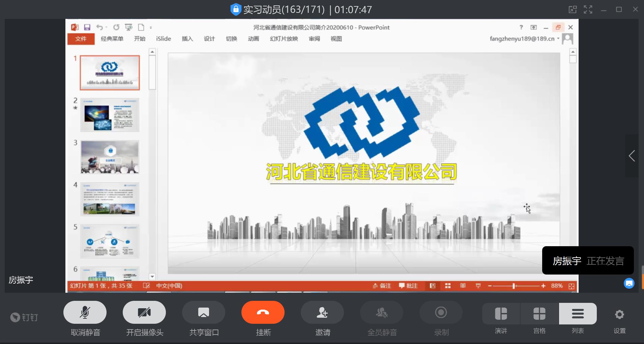Start slideshow from status bar icon

(478, 286)
